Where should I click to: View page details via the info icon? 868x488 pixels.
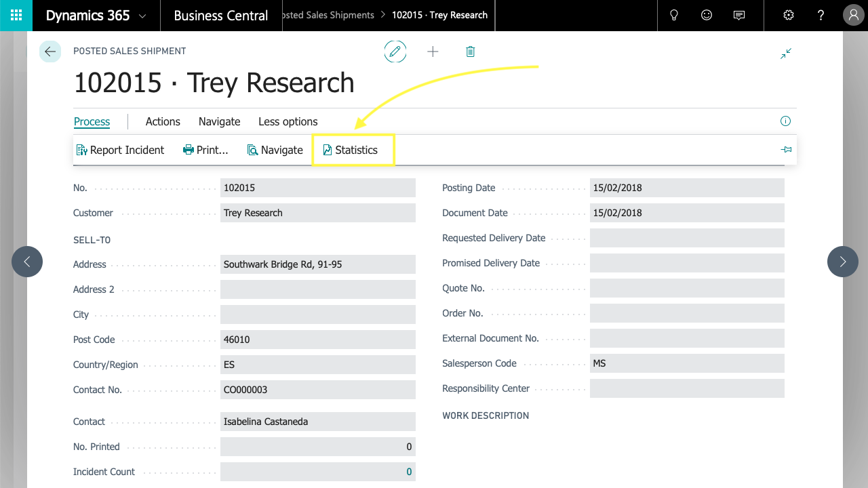(x=785, y=121)
